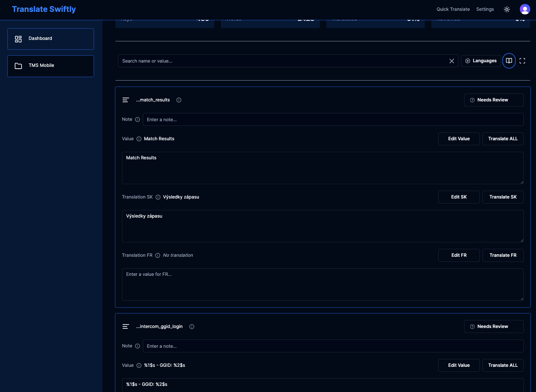Toggle the book view icon button
This screenshot has width=536, height=392.
coord(509,61)
